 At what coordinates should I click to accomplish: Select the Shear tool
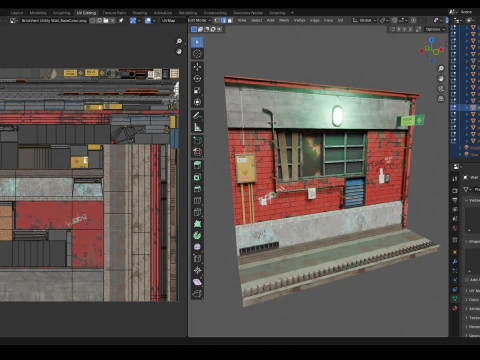197,282
